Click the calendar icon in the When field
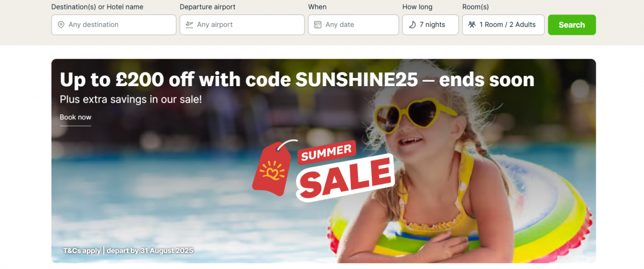The image size is (644, 269). pyautogui.click(x=318, y=25)
